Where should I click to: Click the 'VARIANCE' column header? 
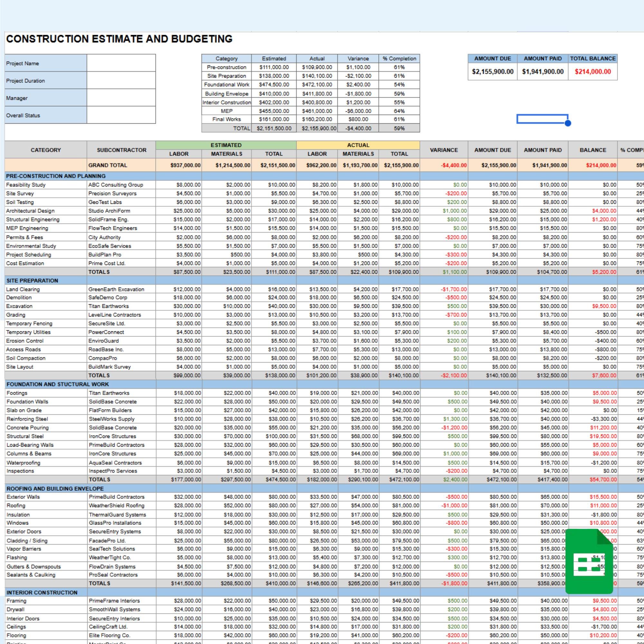tap(444, 150)
